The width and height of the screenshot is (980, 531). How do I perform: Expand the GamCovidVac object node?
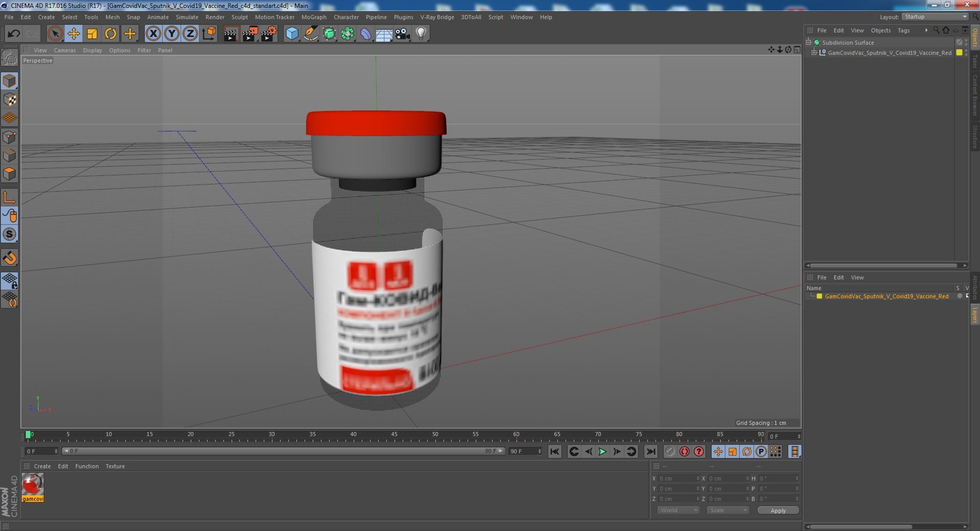click(x=814, y=53)
